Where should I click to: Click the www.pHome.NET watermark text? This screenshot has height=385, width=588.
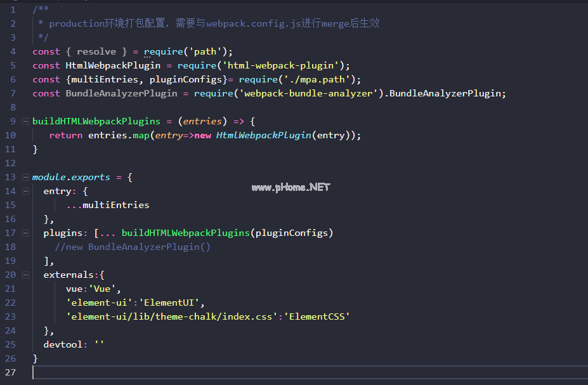pos(291,187)
